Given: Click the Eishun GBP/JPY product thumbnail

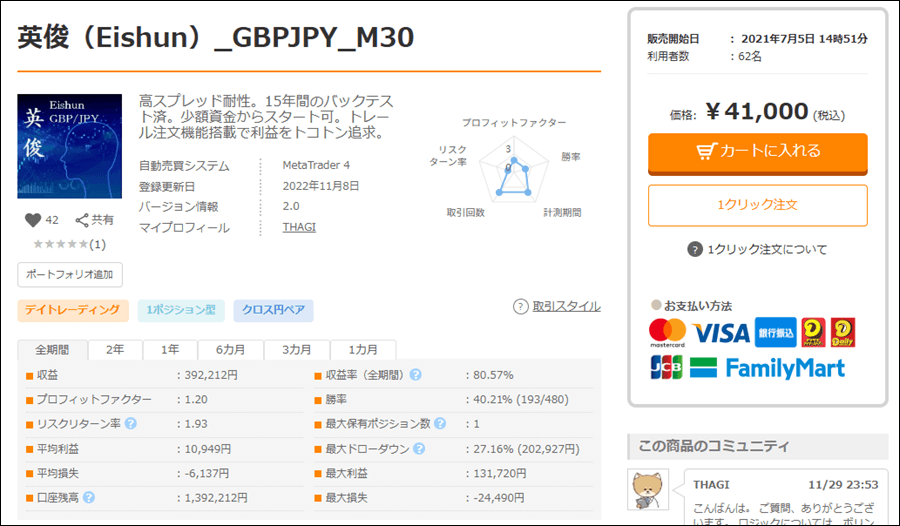Looking at the screenshot, I should [70, 147].
